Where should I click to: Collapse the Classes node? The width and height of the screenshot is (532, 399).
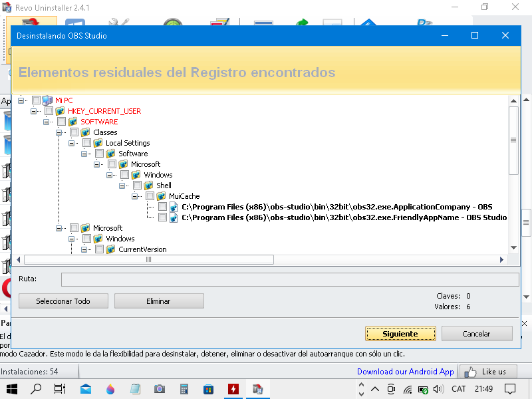[x=59, y=132]
